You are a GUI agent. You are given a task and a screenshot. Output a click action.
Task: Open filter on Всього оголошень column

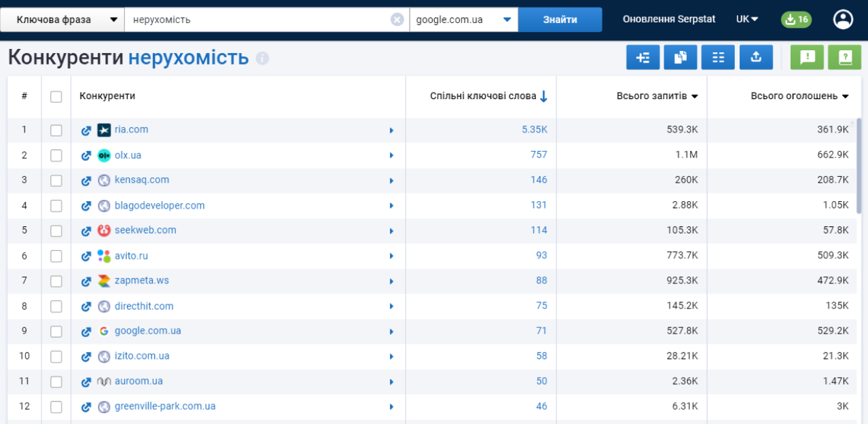point(845,96)
